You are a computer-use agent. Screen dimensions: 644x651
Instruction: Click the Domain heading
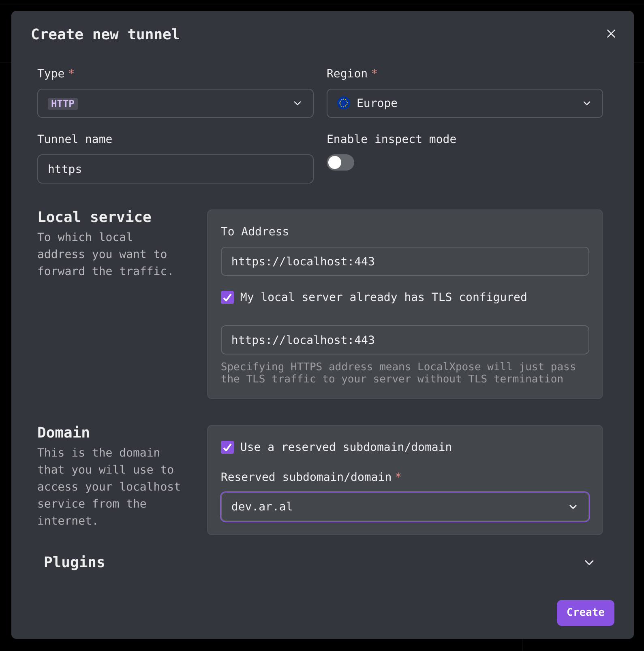coord(64,433)
